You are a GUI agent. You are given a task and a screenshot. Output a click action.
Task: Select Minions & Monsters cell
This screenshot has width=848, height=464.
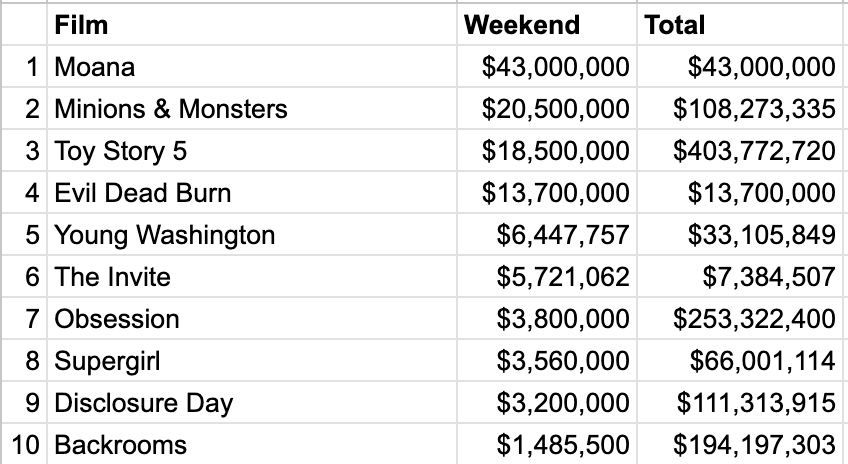point(252,109)
